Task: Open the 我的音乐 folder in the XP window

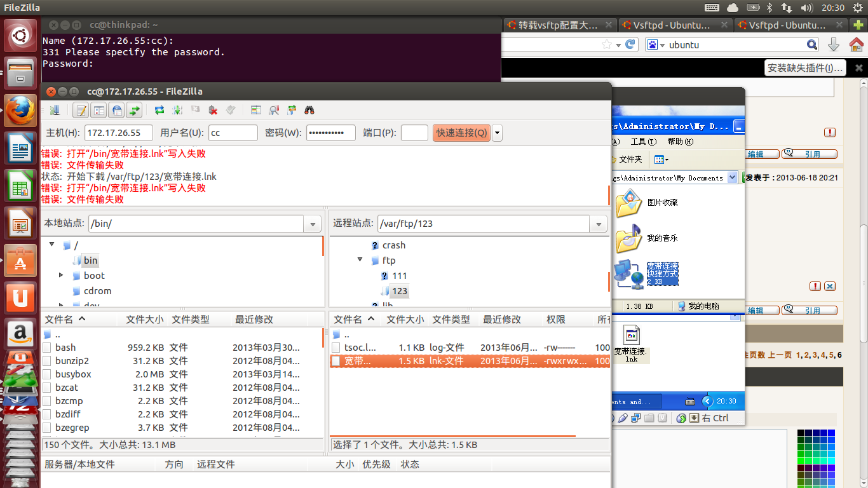Action: (646, 238)
